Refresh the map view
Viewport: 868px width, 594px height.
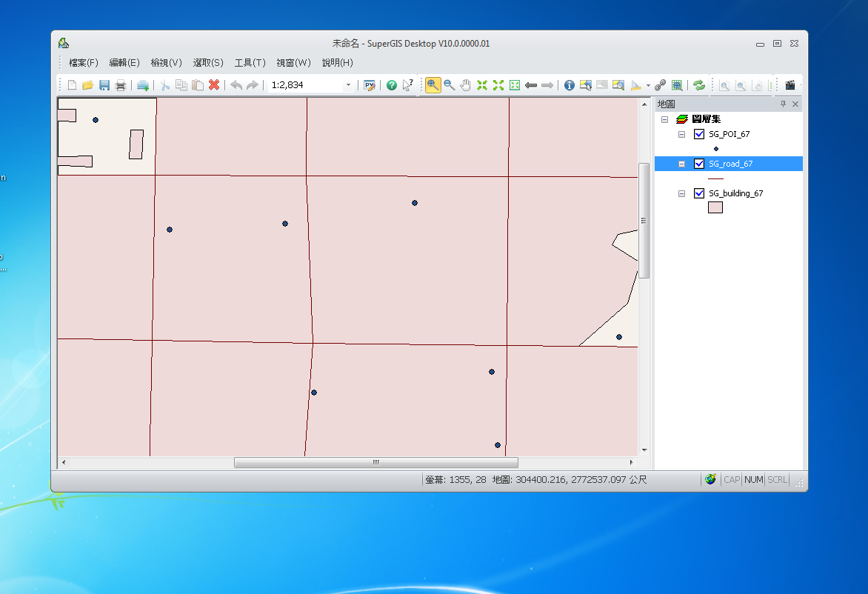click(x=699, y=85)
